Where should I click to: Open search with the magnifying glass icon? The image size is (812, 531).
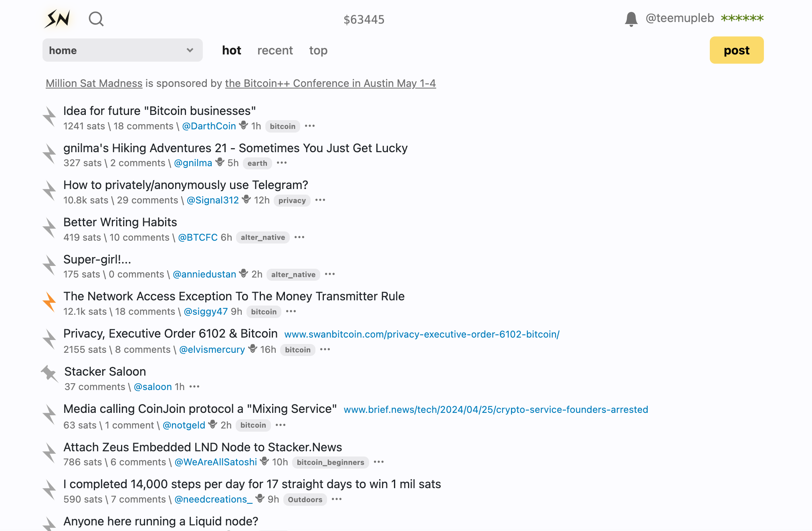click(96, 19)
